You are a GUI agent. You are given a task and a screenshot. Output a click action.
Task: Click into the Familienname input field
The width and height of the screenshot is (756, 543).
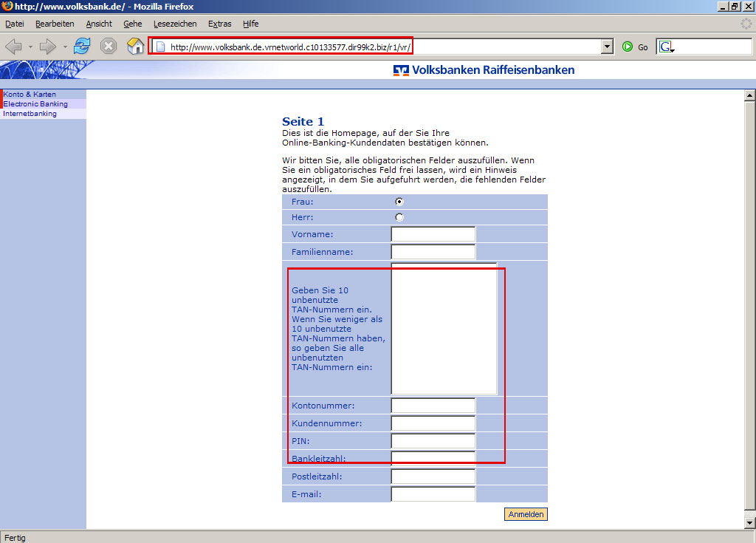coord(433,251)
